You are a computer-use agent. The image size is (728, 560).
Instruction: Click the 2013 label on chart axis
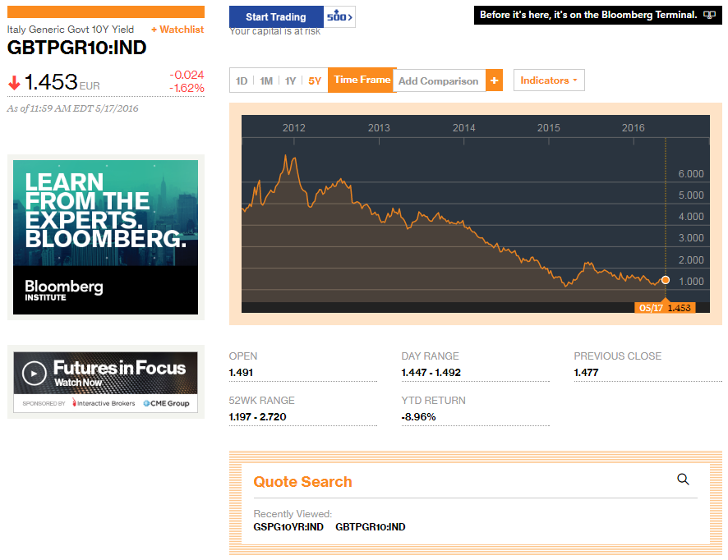tap(379, 127)
